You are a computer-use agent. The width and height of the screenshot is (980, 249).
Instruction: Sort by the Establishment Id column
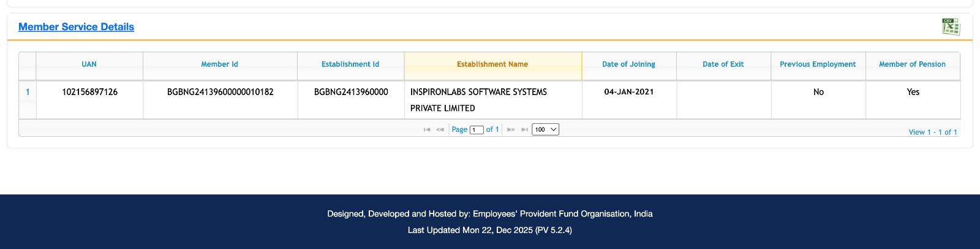[350, 64]
